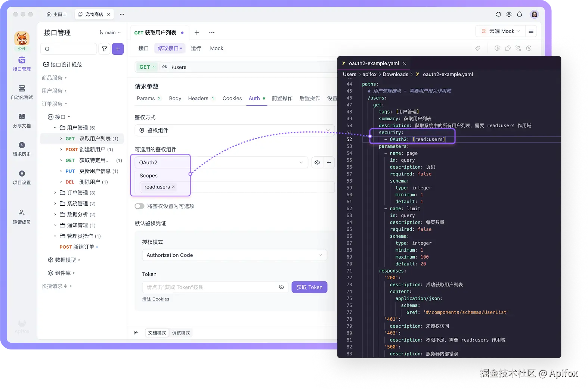The height and width of the screenshot is (389, 588).
Task: Open 分享文档 sidebar section
Action: click(x=22, y=121)
